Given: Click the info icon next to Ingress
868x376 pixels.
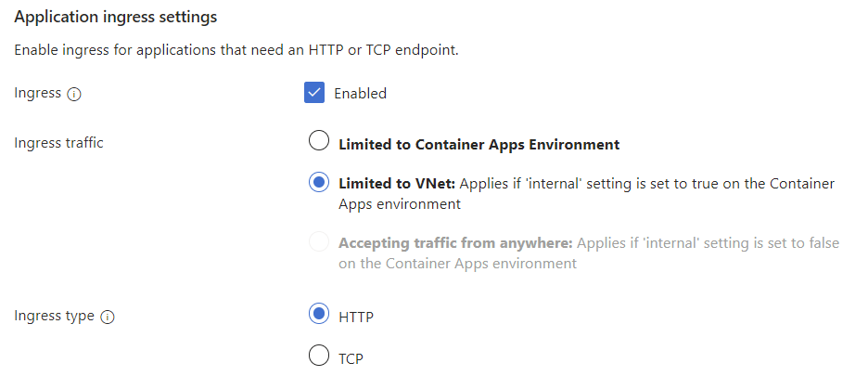Looking at the screenshot, I should tap(75, 94).
